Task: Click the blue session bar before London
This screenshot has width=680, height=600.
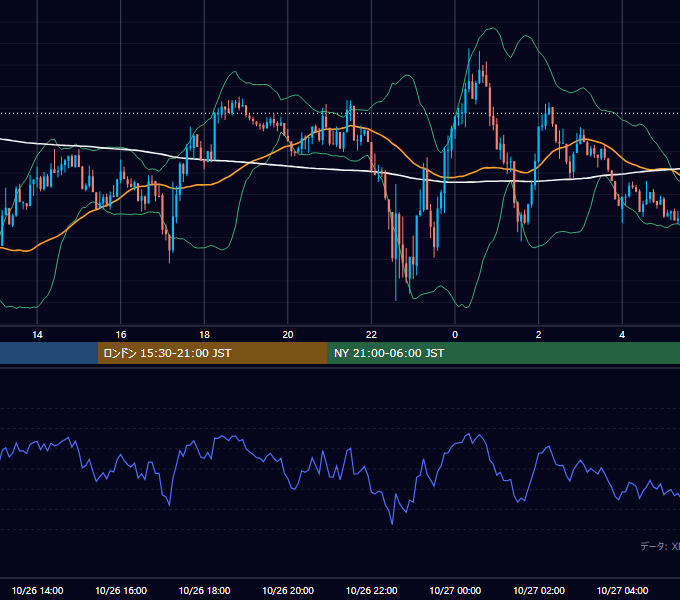Action: [x=49, y=353]
